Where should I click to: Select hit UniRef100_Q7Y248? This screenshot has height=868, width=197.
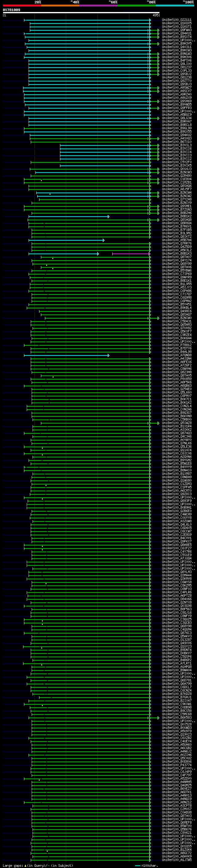coord(176,199)
